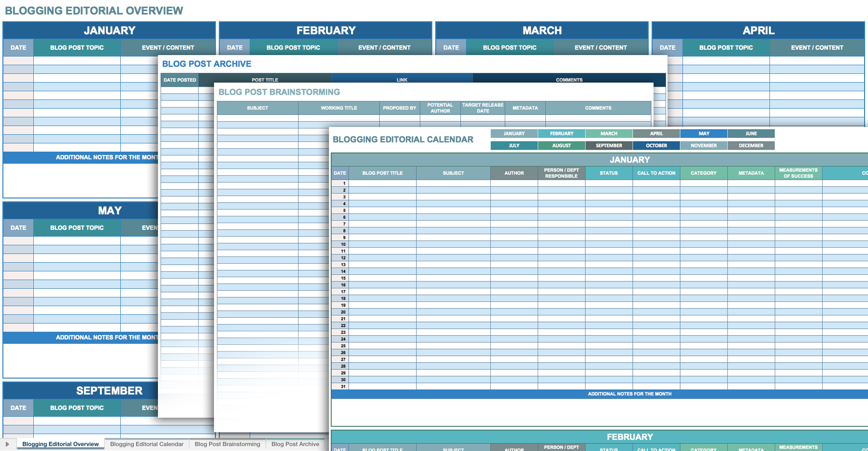868x451 pixels.
Task: Select the FEBRUARY heading in the Editorial Overview
Action: point(326,30)
